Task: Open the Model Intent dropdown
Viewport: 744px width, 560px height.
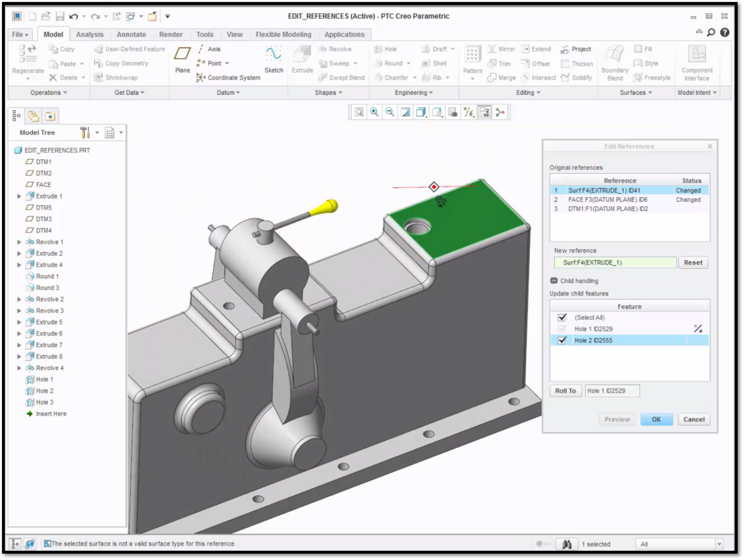Action: (697, 92)
